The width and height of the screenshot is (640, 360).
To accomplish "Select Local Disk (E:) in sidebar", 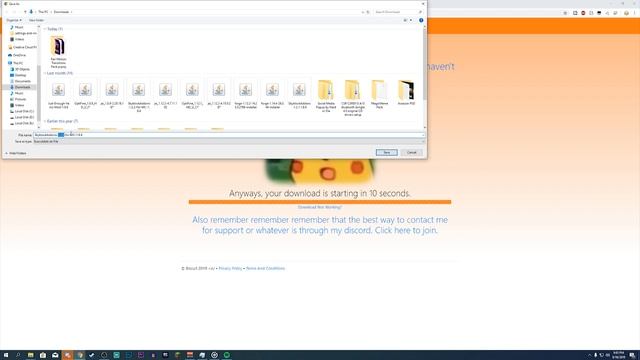I will [x=22, y=123].
